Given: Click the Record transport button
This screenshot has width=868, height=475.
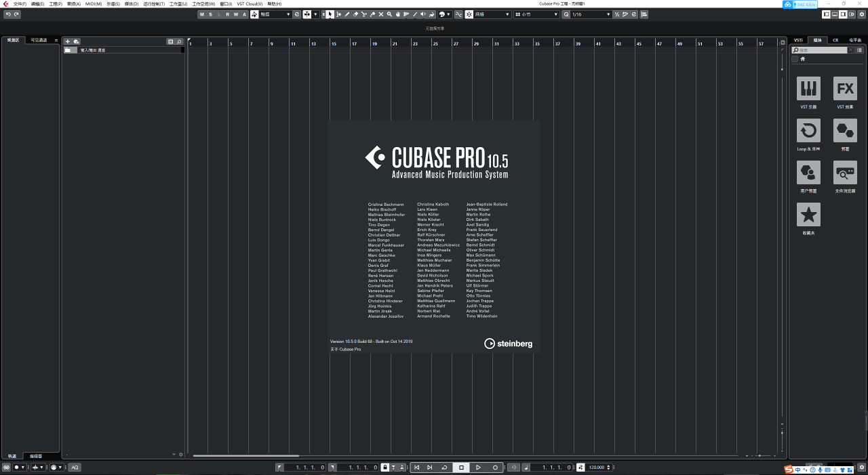Looking at the screenshot, I should click(495, 468).
